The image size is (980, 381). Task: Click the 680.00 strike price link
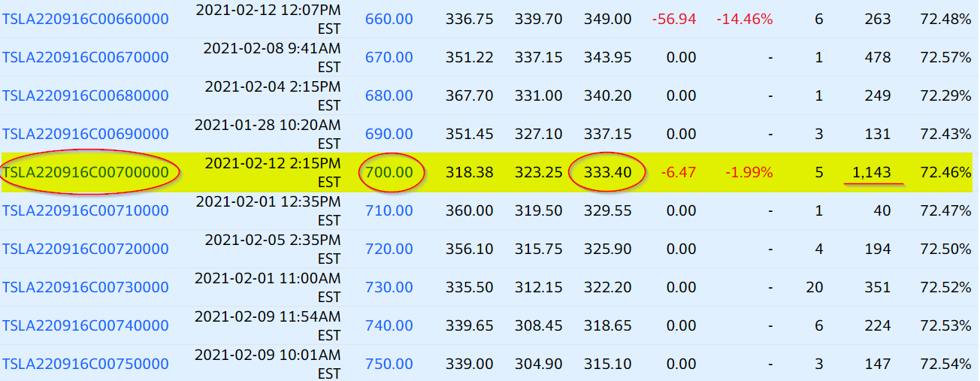point(389,95)
